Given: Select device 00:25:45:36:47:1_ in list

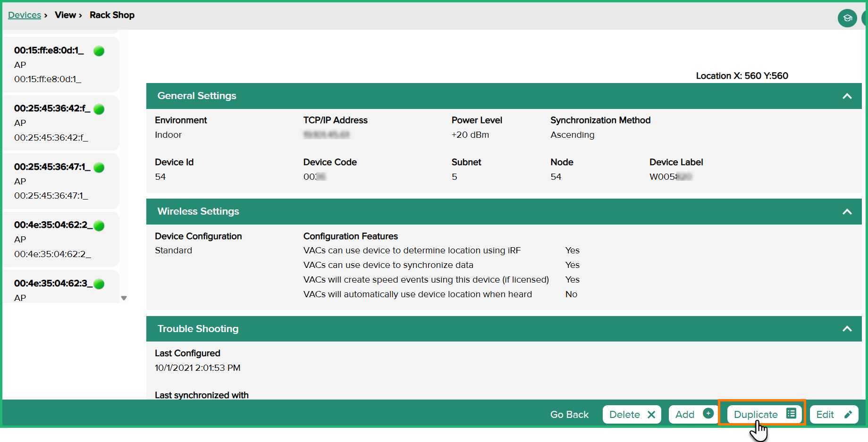Looking at the screenshot, I should 52,181.
